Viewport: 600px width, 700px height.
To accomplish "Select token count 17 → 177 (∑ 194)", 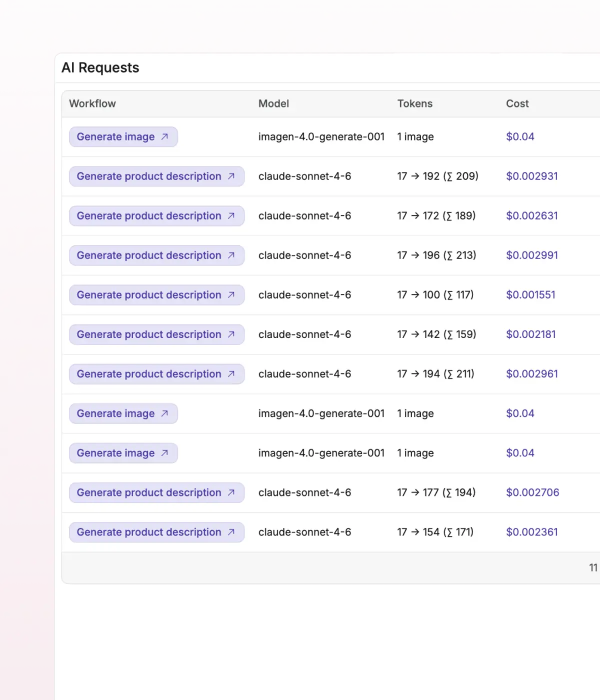I will (x=436, y=492).
